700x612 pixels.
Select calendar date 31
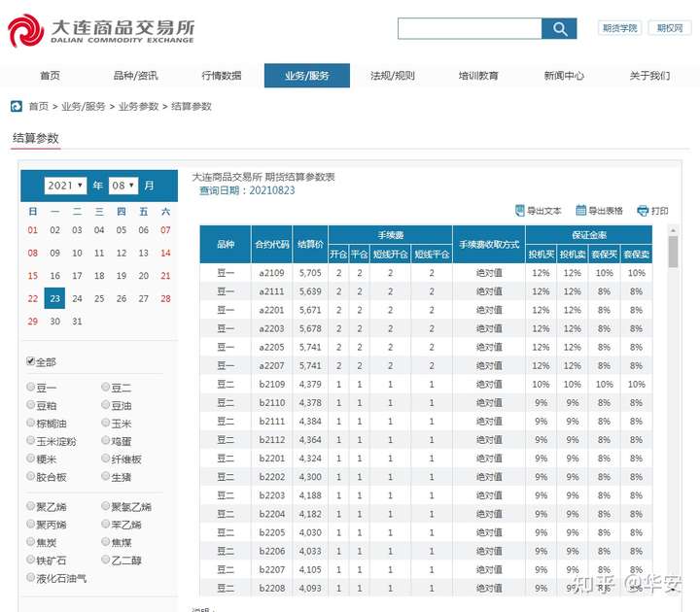coord(77,322)
